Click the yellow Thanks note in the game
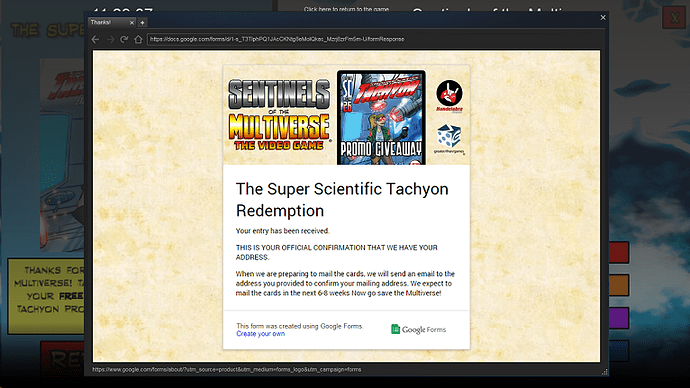Screen dimensions: 690x388 coord(46,296)
